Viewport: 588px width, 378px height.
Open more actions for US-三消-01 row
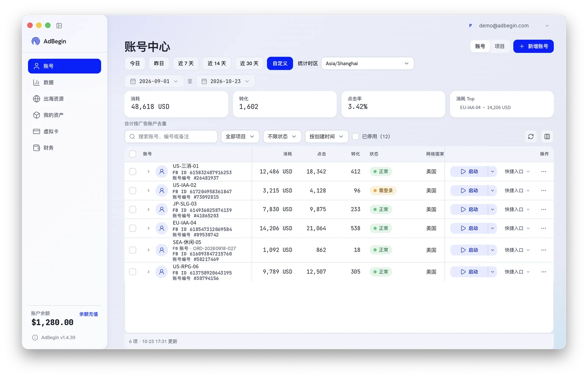coord(544,172)
